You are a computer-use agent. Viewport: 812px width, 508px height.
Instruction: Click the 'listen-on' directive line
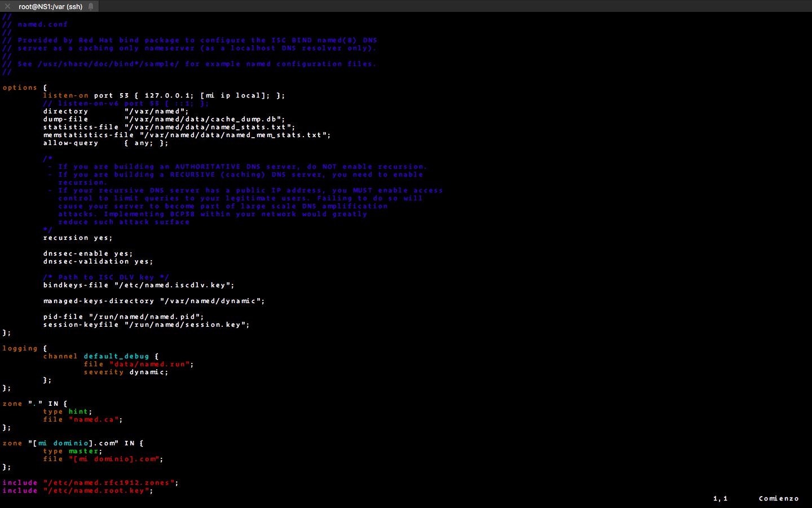[164, 95]
